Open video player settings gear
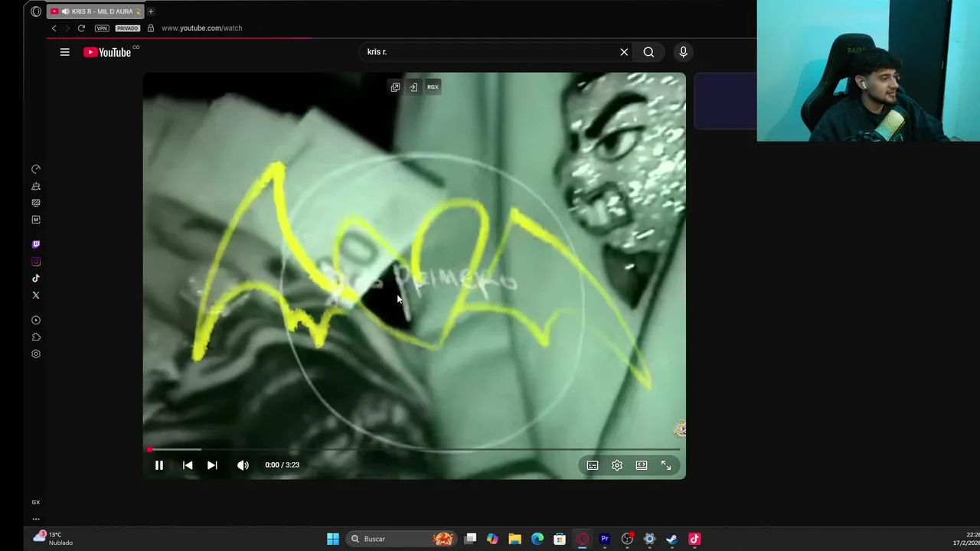This screenshot has width=980, height=551. tap(617, 465)
